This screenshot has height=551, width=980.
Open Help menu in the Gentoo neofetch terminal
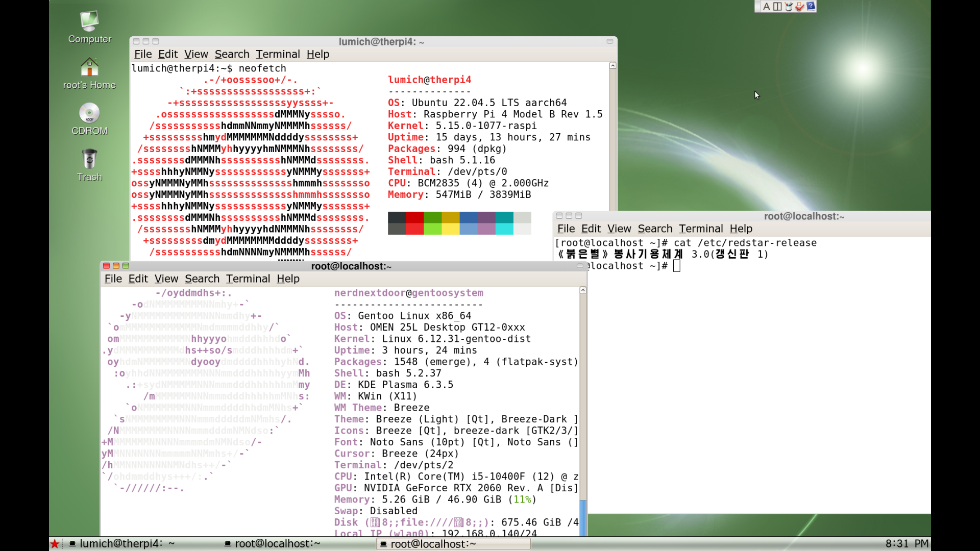288,279
